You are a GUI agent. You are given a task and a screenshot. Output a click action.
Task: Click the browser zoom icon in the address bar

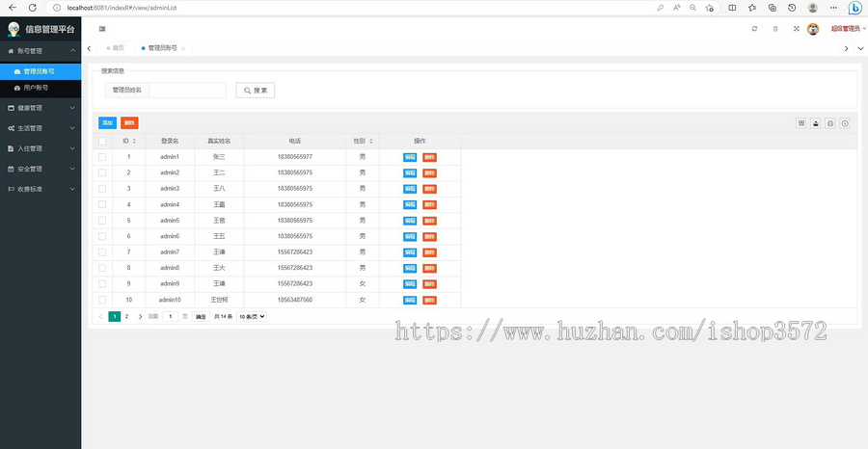click(x=693, y=8)
